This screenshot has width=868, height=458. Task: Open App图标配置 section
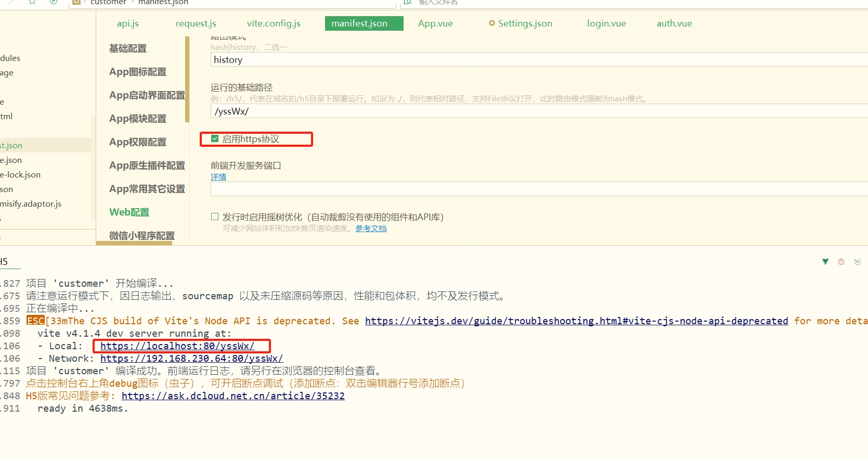[x=138, y=72]
